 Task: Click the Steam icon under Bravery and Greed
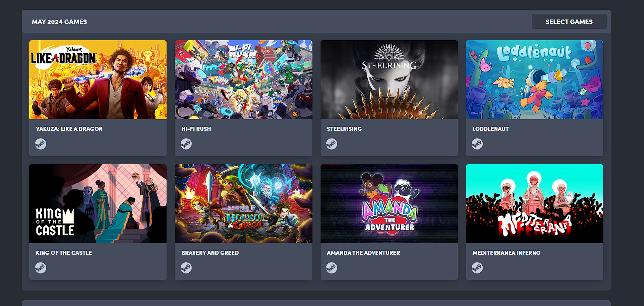[186, 268]
